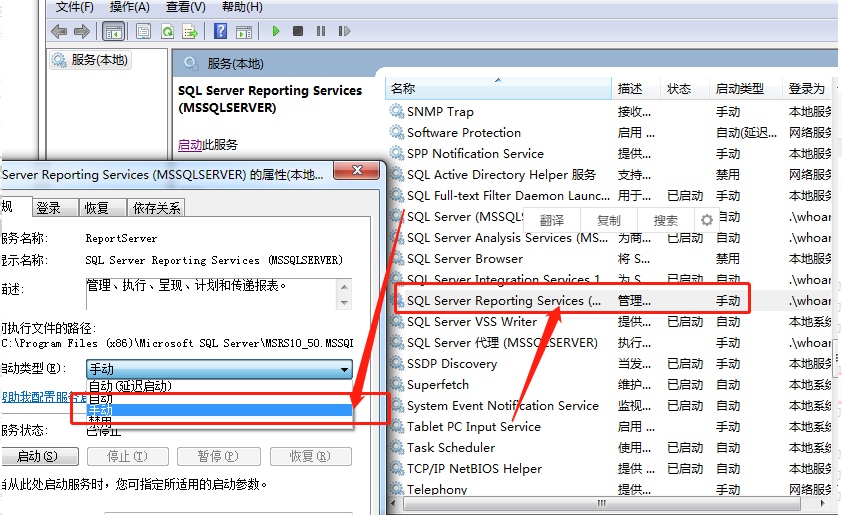The height and width of the screenshot is (515, 842).
Task: Choose 自动 option in startup type list
Action: [219, 398]
